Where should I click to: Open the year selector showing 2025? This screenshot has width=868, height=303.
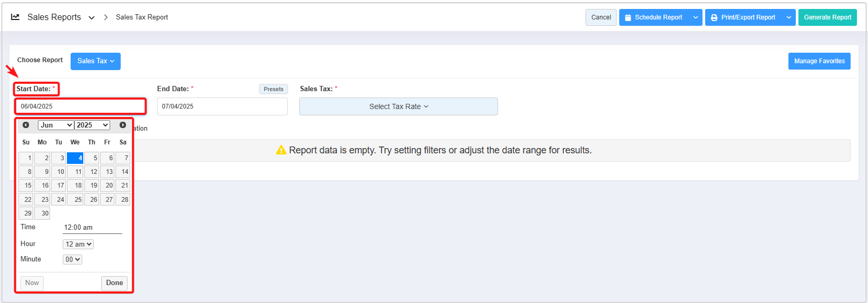[92, 125]
